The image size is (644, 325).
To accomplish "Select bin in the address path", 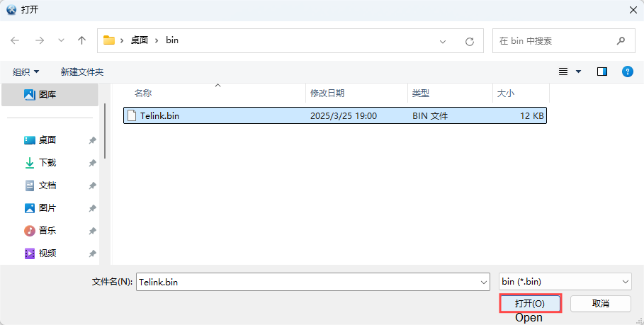I will pyautogui.click(x=172, y=40).
